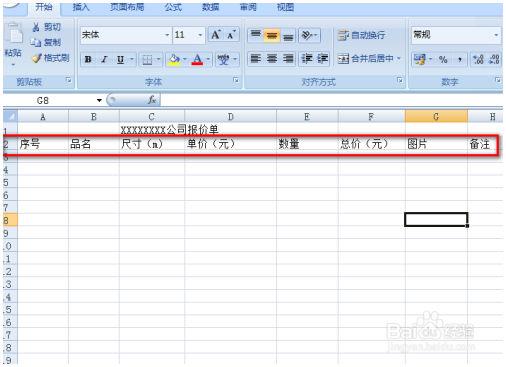Screen dimensions: 506x367
Task: Toggle center horizontal text alignment
Action: 272,59
